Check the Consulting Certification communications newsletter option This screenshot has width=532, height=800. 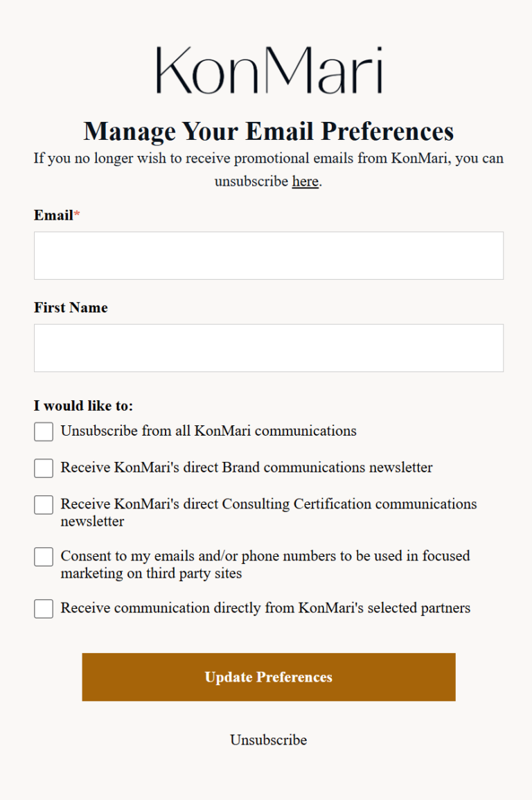43,504
